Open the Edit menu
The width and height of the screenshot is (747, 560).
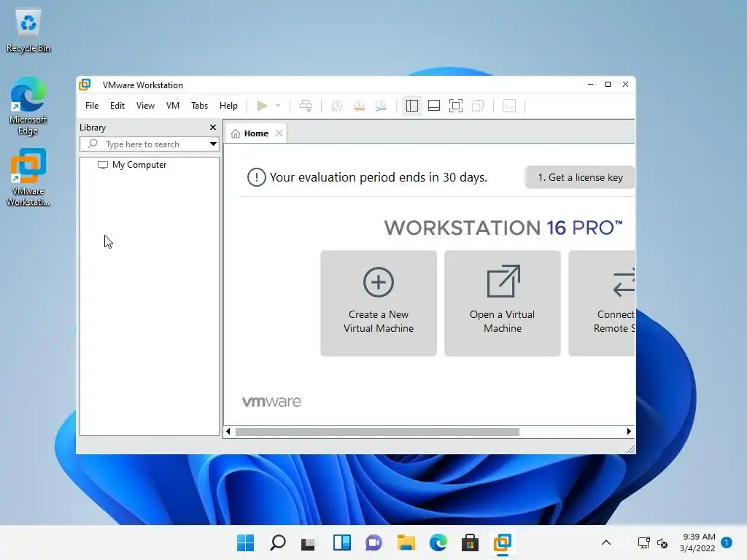(117, 106)
